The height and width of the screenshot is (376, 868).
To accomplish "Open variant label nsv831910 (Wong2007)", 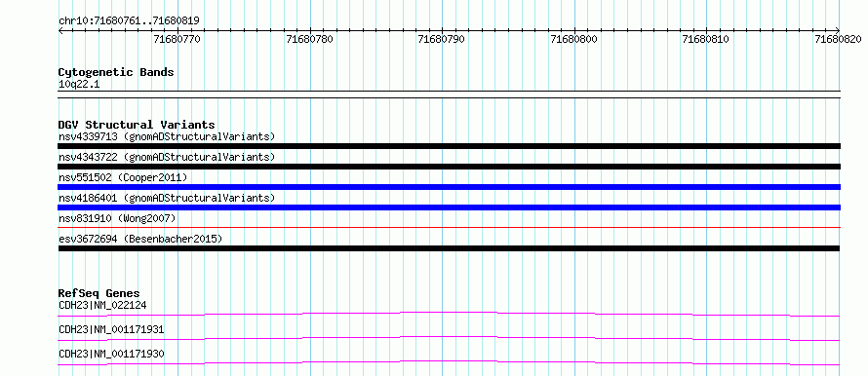I will pyautogui.click(x=117, y=218).
